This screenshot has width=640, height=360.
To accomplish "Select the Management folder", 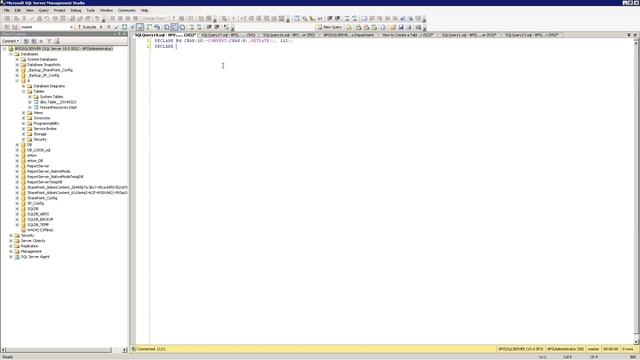I will (x=31, y=251).
